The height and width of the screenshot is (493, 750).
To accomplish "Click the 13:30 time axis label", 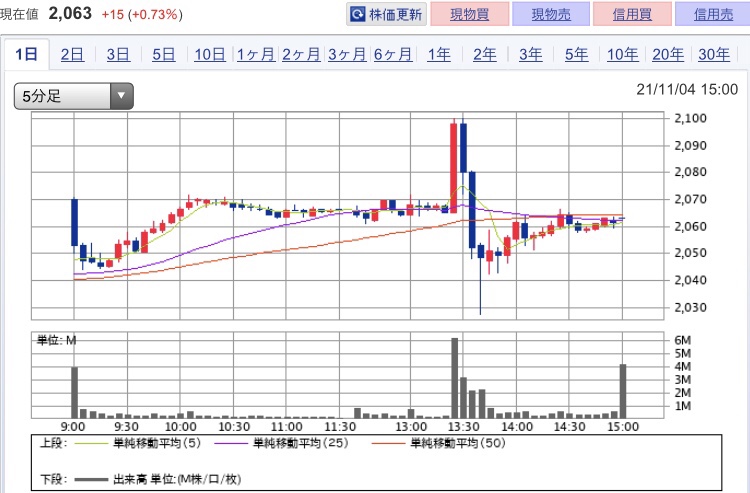I will (x=463, y=427).
